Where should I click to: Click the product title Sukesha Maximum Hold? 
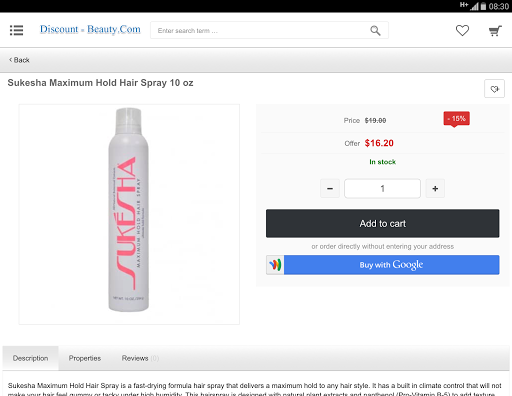pos(100,83)
